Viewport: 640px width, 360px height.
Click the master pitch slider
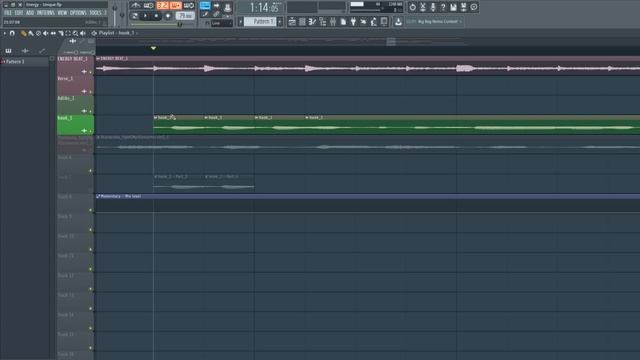tap(122, 14)
